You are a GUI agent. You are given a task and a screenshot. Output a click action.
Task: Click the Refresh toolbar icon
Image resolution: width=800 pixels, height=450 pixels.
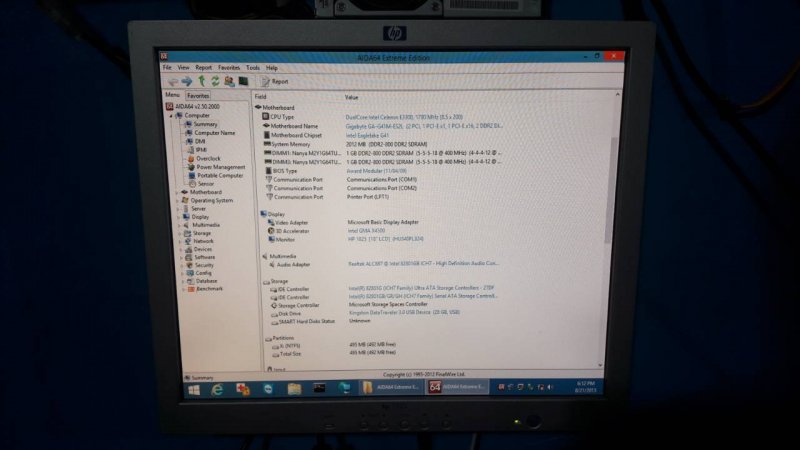pyautogui.click(x=214, y=81)
